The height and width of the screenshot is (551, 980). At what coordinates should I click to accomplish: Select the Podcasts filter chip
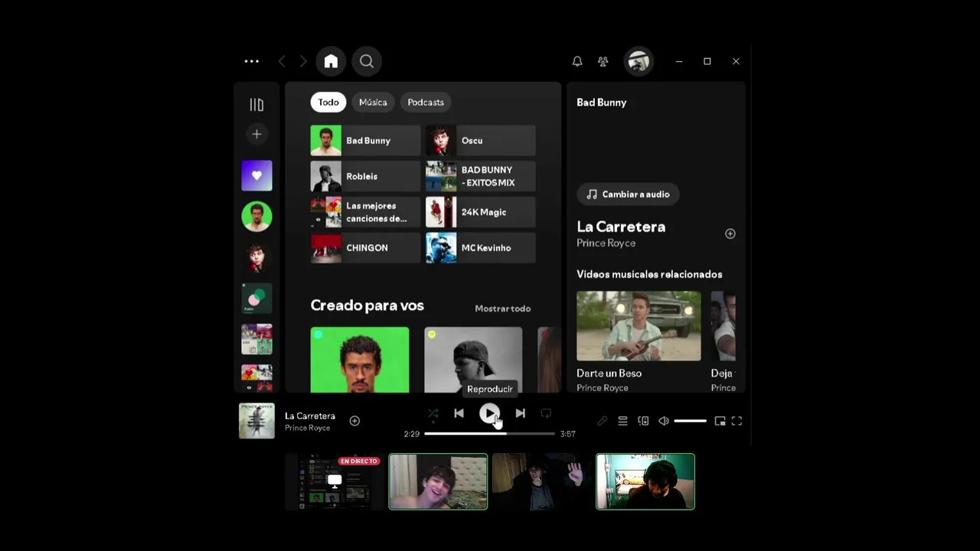point(426,102)
